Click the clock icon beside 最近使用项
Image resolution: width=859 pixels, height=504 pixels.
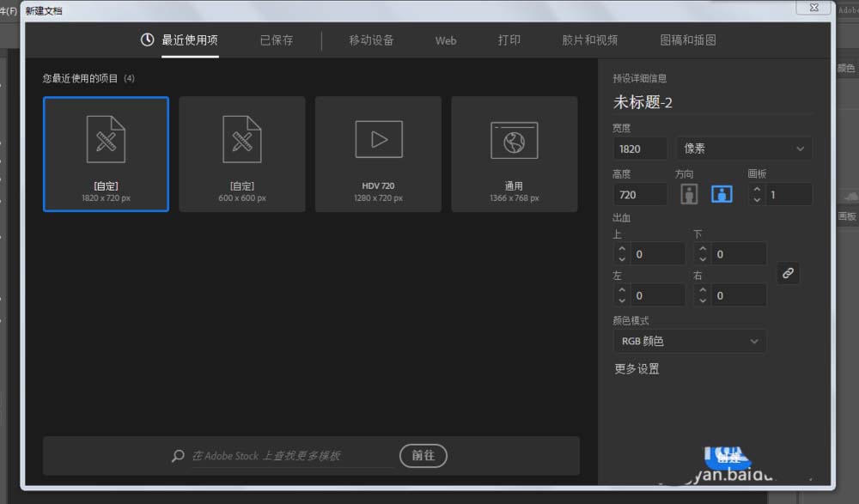coord(147,39)
